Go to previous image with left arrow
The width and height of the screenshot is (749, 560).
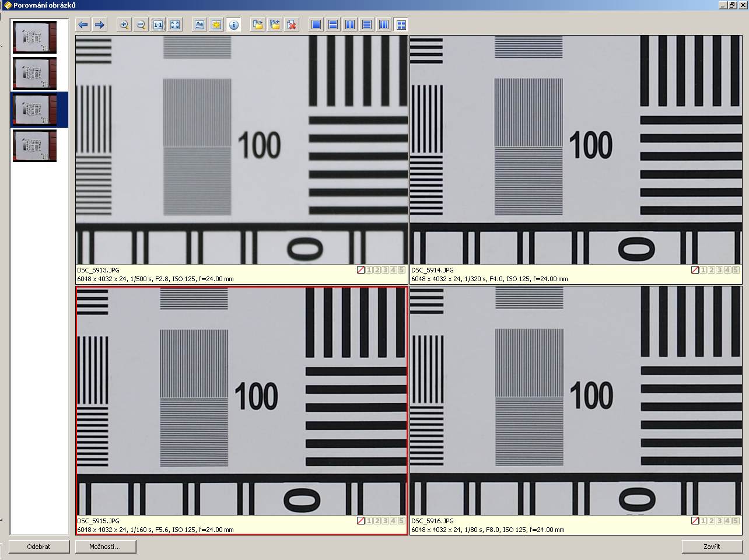point(83,24)
